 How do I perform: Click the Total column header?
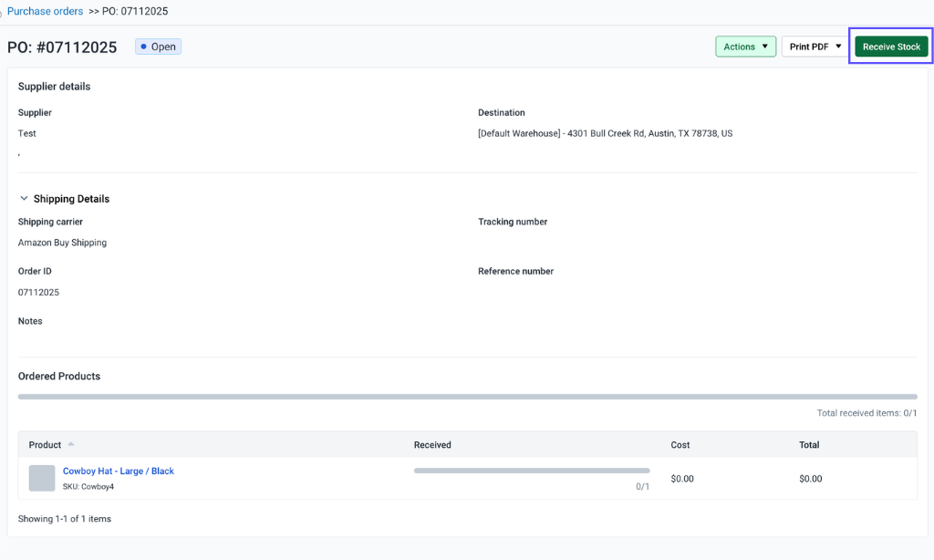(x=809, y=445)
